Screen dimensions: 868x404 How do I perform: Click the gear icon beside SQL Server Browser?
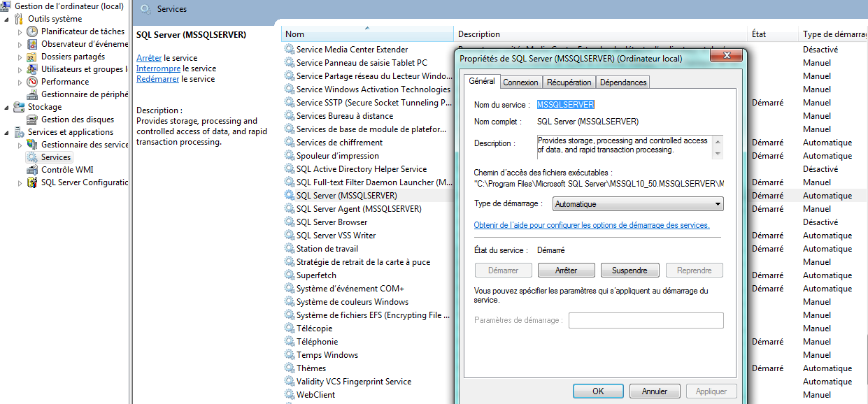[x=288, y=222]
